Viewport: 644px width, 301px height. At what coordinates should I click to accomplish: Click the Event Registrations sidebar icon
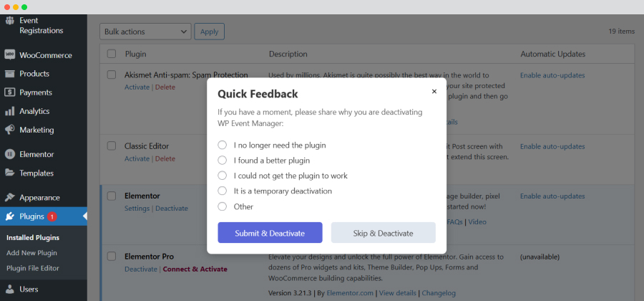click(x=10, y=20)
